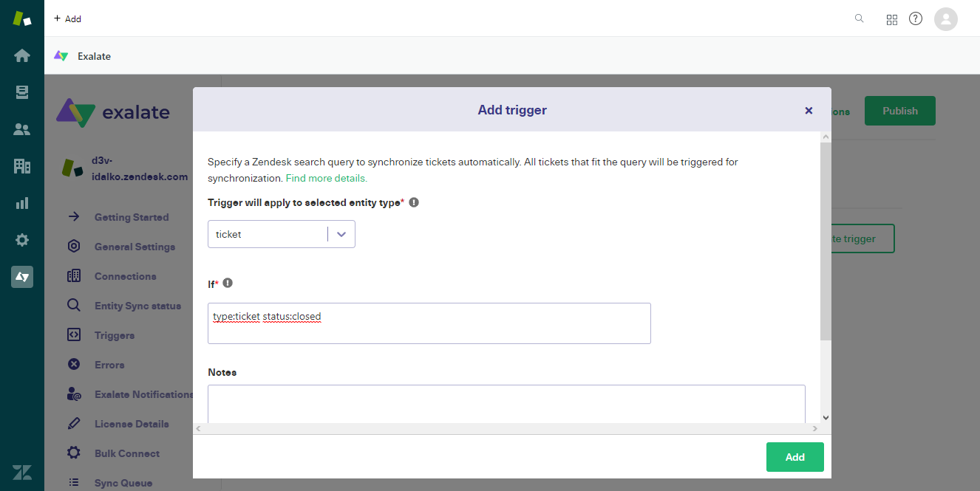The height and width of the screenshot is (491, 980).
Task: Open Errors menu item
Action: (109, 365)
